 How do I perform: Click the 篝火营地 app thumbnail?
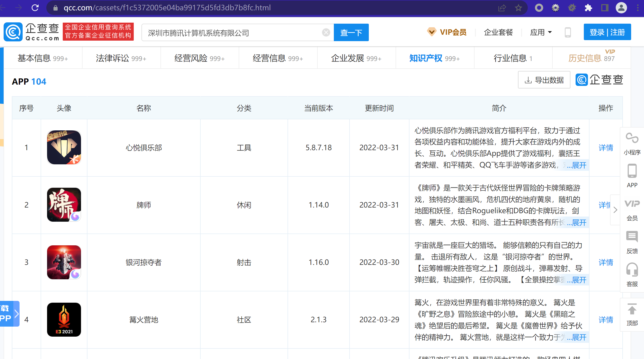(64, 320)
